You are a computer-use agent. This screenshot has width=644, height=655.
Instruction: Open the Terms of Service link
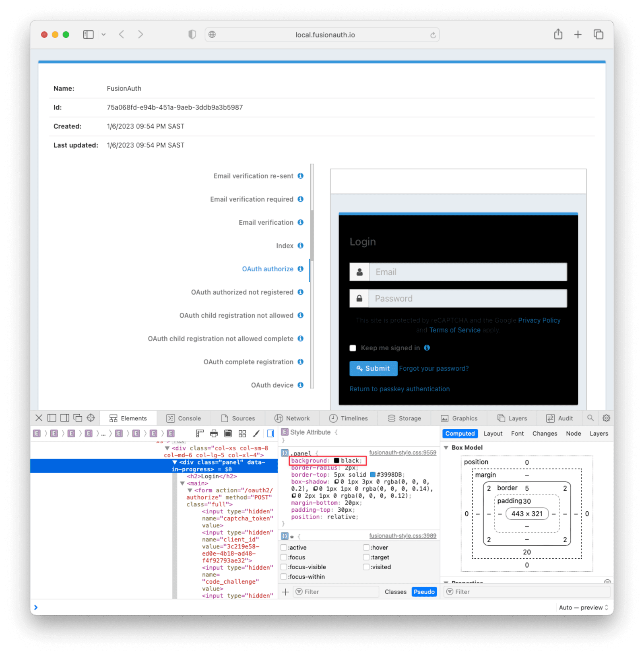coord(455,330)
